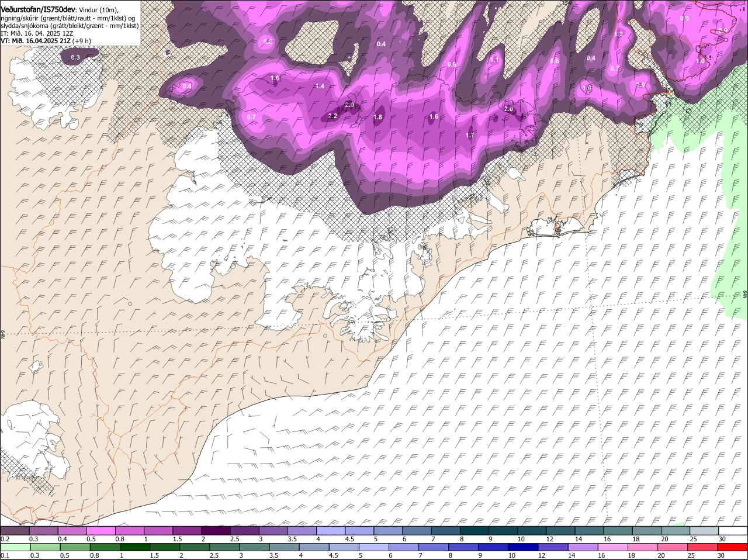748x560 pixels.
Task: Click the 1.1 snowfall value on the map
Action: (x=494, y=60)
